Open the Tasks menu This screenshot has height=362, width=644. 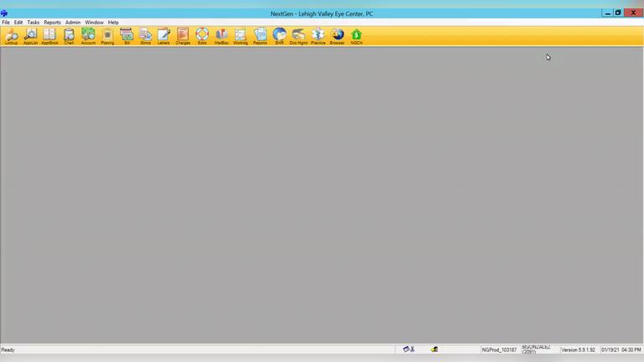pos(34,23)
